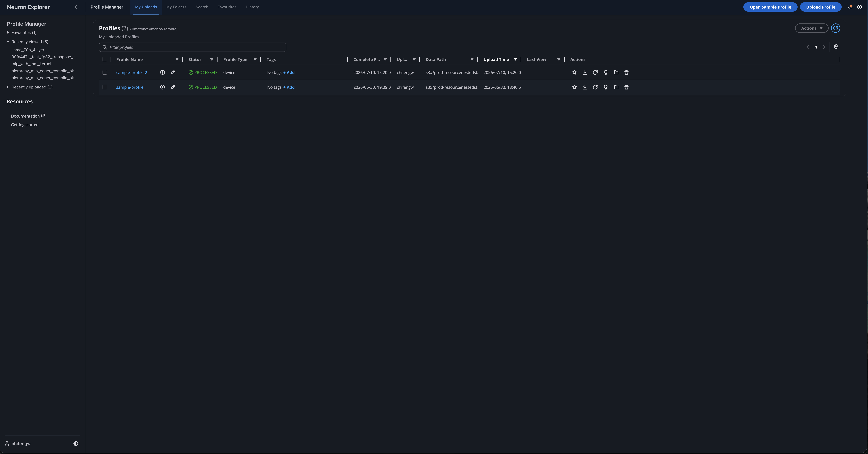The height and width of the screenshot is (454, 868).
Task: Open 90fa447e_test_fp32_transpose recent profile
Action: [x=45, y=57]
